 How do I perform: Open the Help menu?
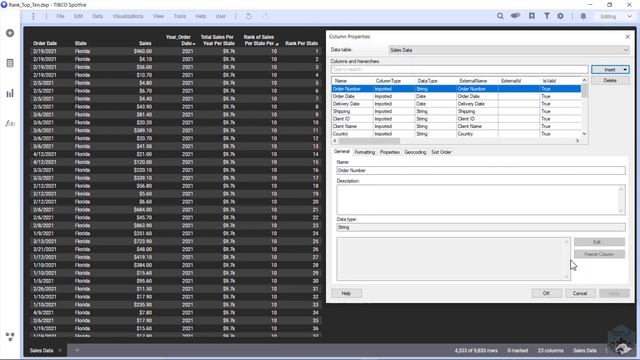point(200,16)
